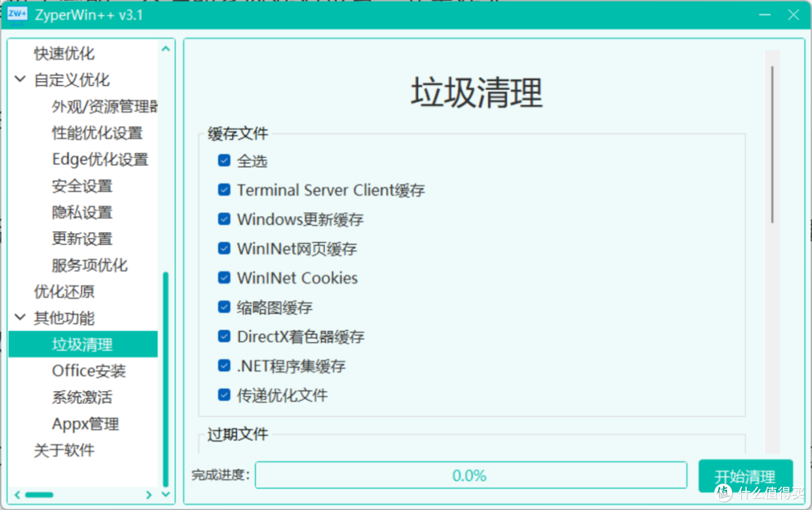Click the 开始清理 button

point(745,476)
